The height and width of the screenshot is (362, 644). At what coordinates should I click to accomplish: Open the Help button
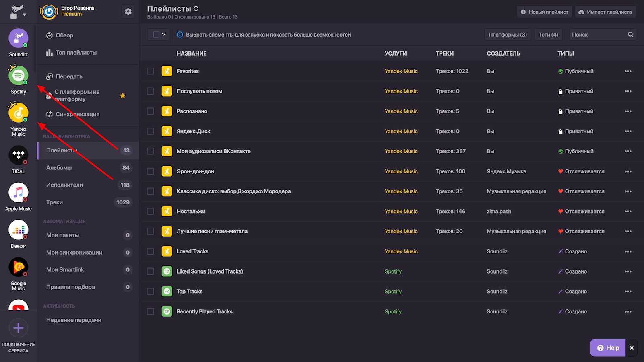(x=608, y=348)
